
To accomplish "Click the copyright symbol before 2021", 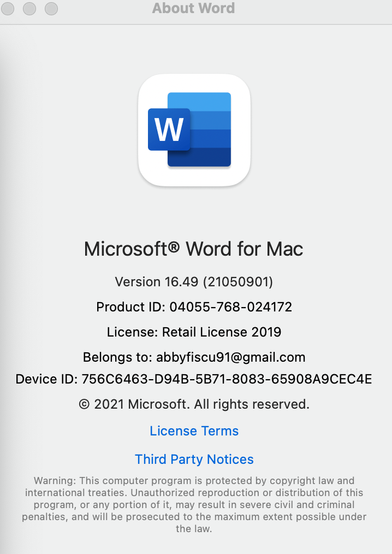I will coord(85,404).
